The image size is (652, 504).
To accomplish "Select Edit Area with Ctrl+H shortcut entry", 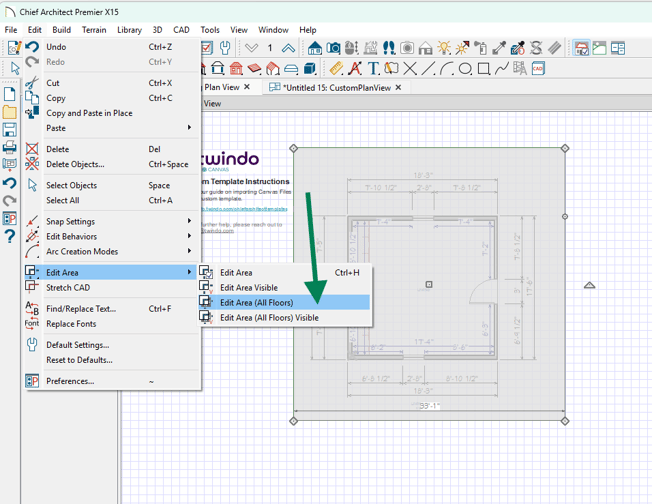I will (284, 272).
